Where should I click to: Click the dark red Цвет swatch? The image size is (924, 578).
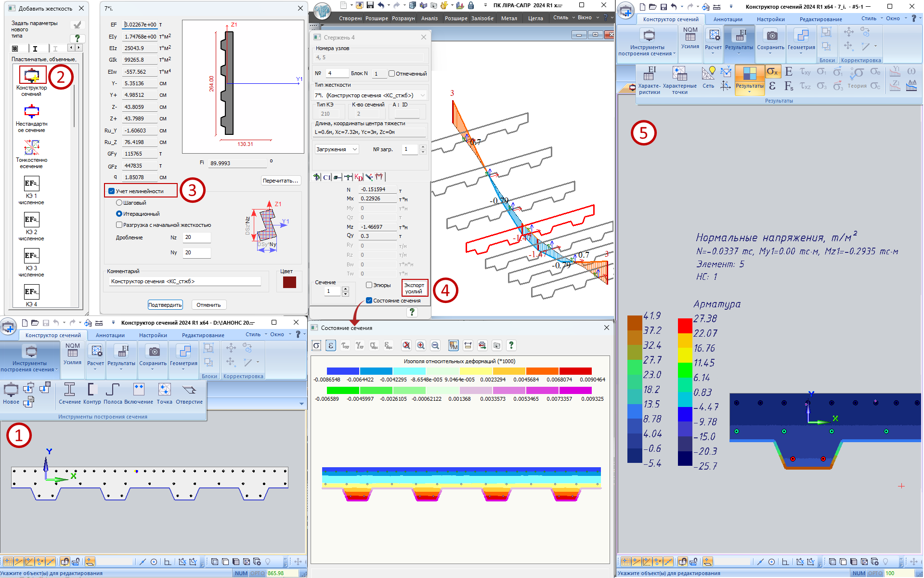tap(289, 282)
